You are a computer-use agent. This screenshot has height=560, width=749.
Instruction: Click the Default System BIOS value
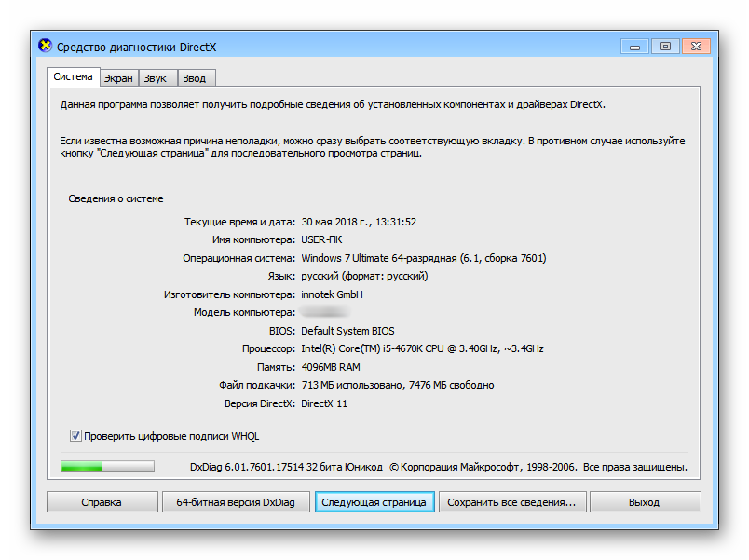click(347, 331)
